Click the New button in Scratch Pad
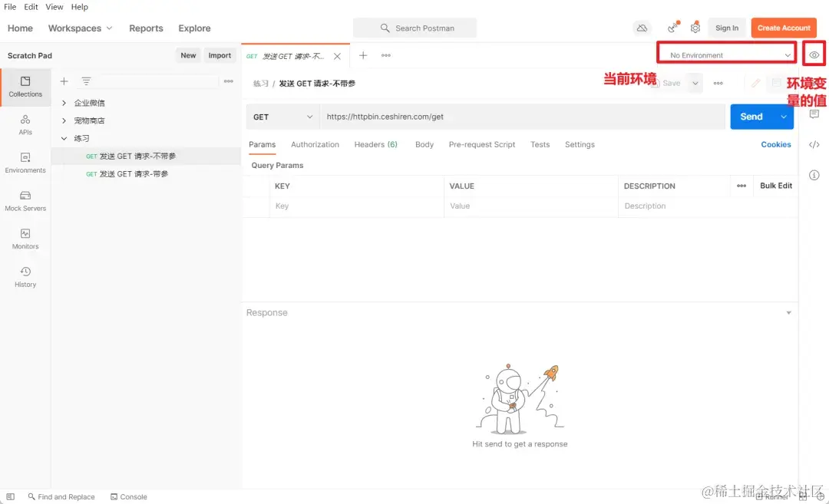This screenshot has height=504, width=829. pyautogui.click(x=188, y=55)
